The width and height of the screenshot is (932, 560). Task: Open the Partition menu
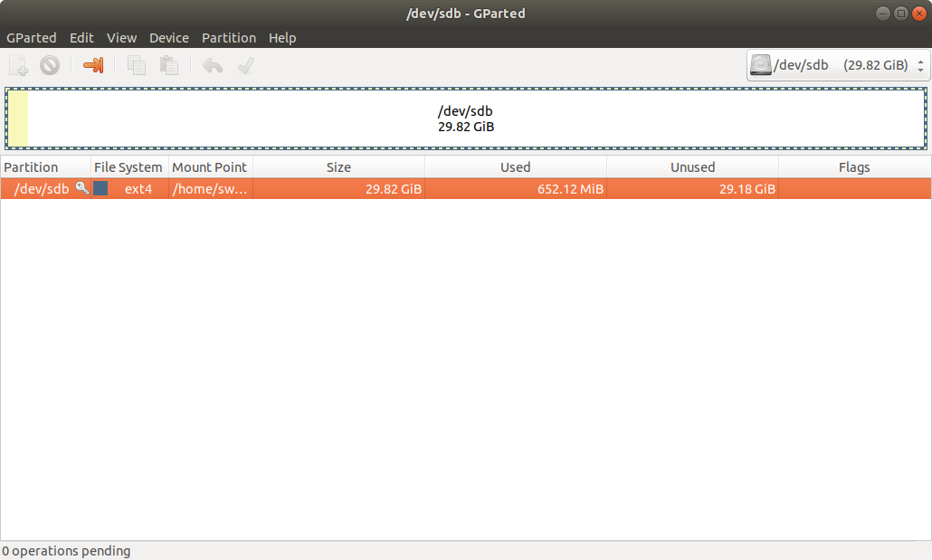(229, 37)
